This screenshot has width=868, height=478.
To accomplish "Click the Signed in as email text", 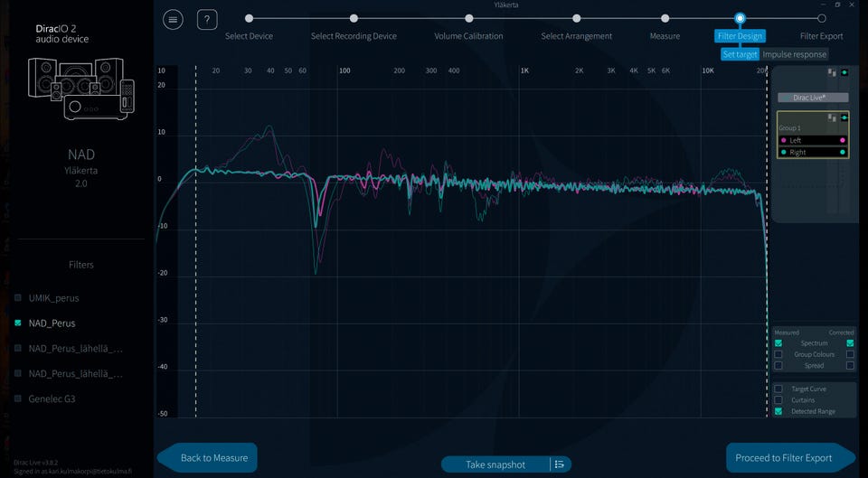I will (72, 472).
